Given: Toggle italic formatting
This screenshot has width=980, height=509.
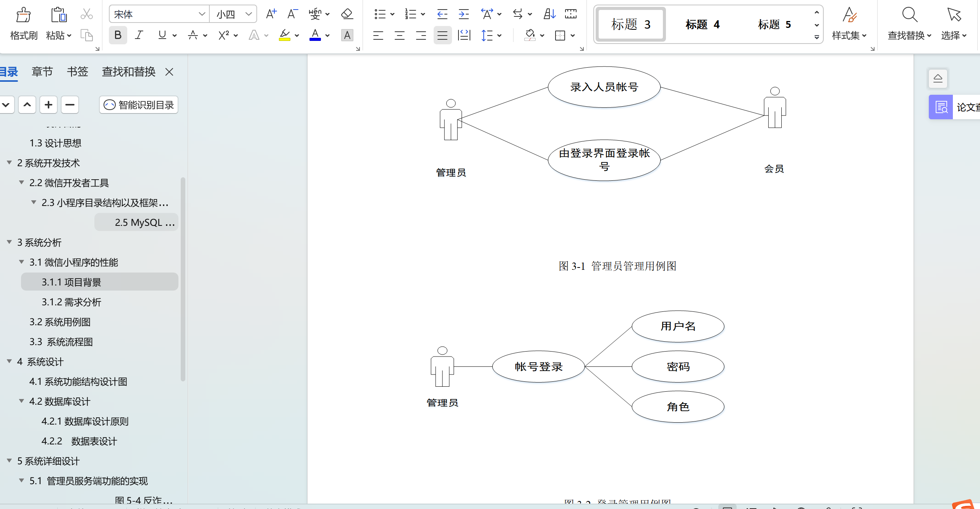Looking at the screenshot, I should 139,36.
